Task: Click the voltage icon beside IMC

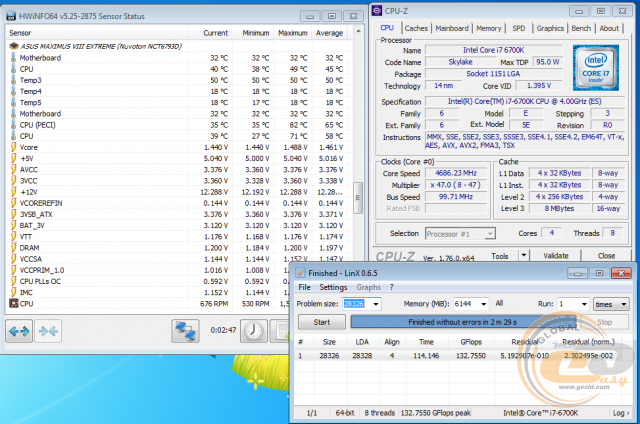Action: click(x=13, y=292)
